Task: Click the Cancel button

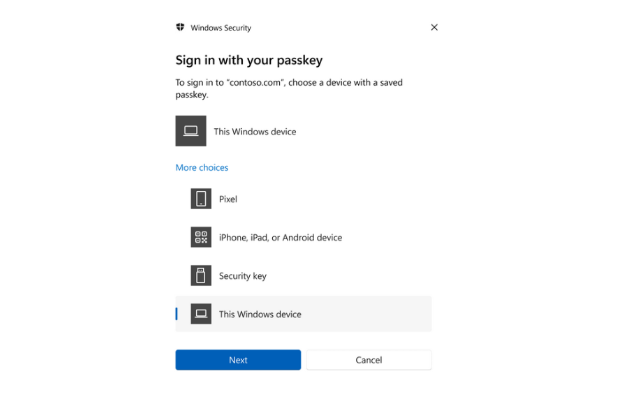Action: point(369,360)
